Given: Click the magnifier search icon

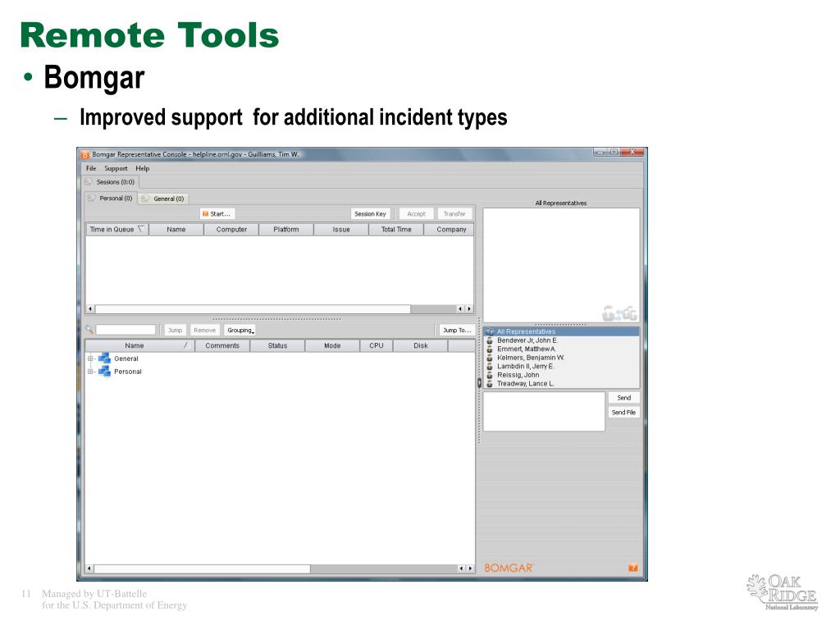Looking at the screenshot, I should pos(89,330).
